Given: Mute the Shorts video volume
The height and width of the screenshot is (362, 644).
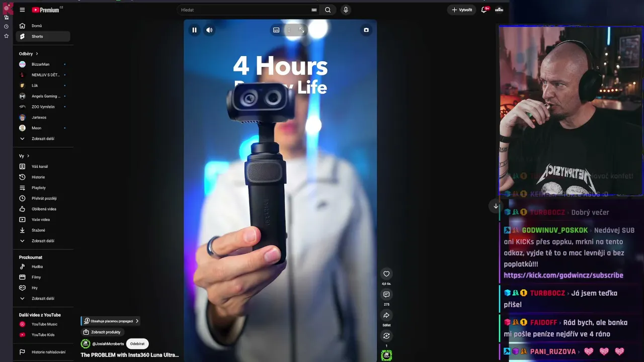Looking at the screenshot, I should click(x=209, y=30).
